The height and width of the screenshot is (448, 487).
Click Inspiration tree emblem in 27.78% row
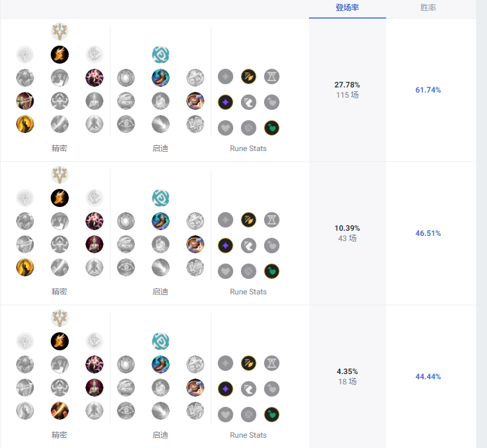pos(161,55)
